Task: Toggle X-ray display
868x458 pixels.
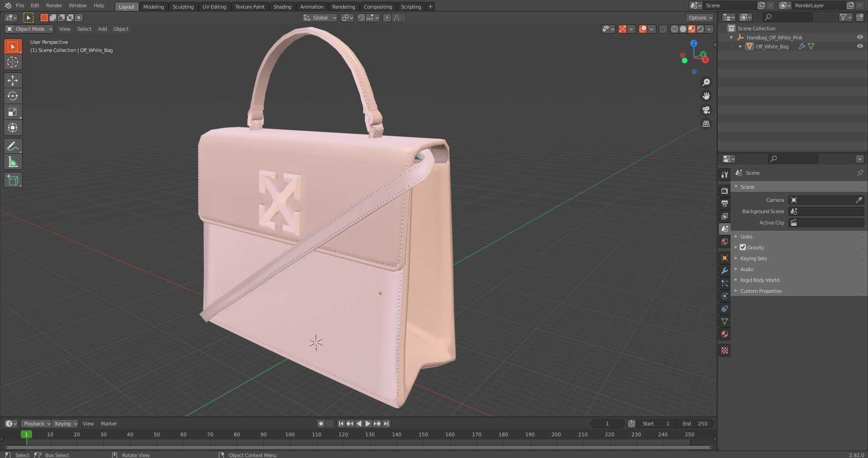Action: coord(663,29)
